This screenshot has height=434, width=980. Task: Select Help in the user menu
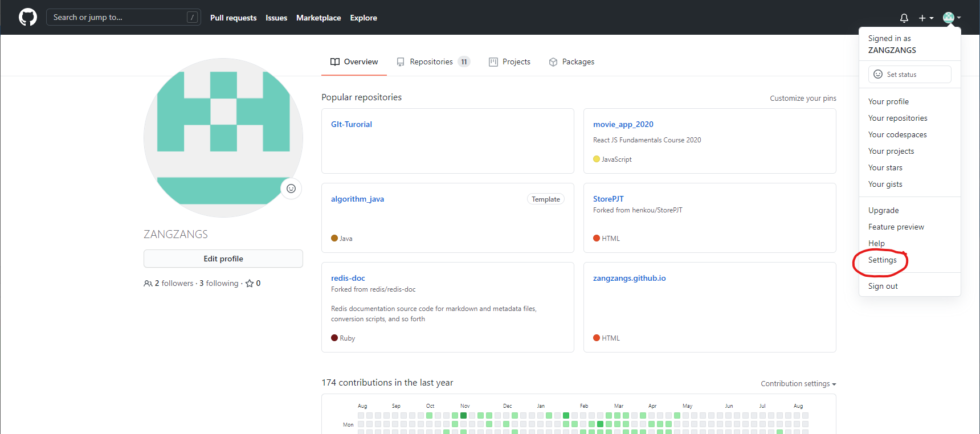tap(910, 243)
